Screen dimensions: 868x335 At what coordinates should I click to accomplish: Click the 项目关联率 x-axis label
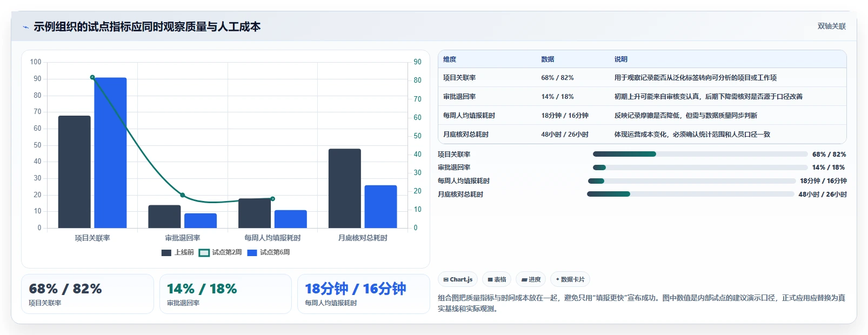[92, 238]
